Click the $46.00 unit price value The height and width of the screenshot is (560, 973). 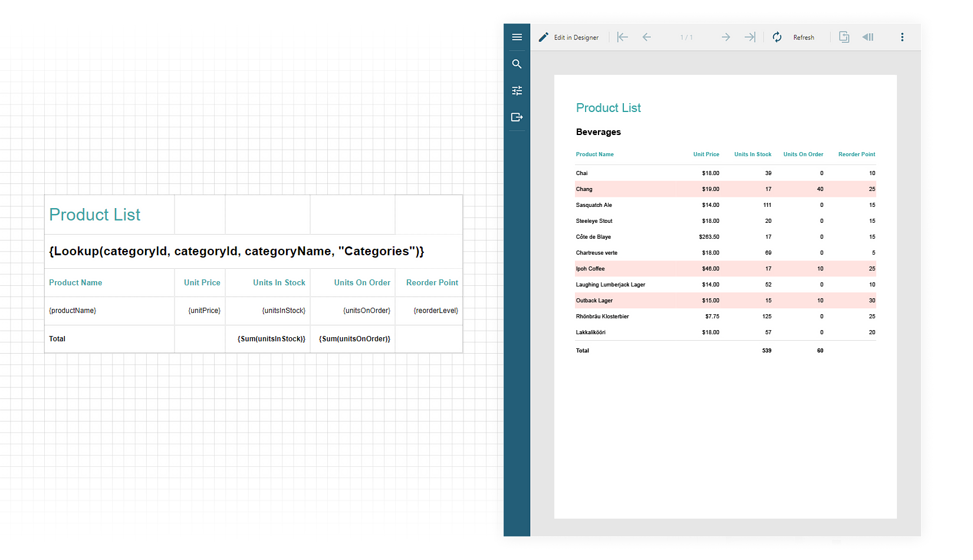[x=711, y=269]
